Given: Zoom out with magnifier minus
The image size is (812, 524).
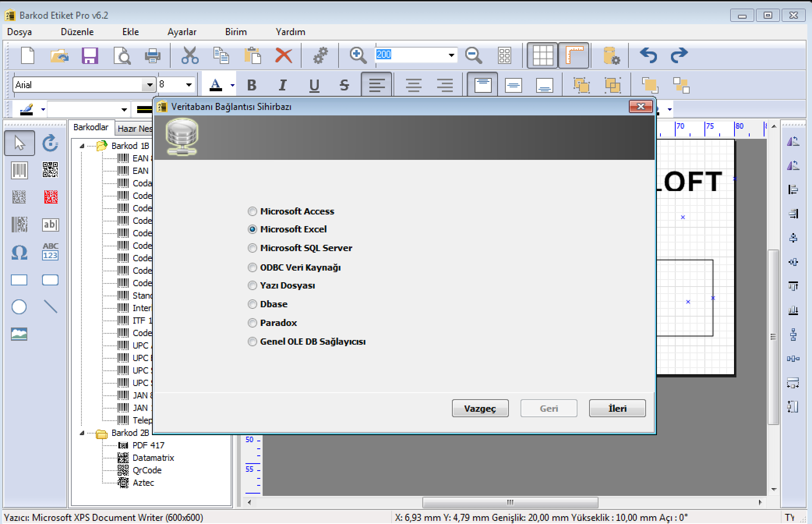Looking at the screenshot, I should (473, 55).
